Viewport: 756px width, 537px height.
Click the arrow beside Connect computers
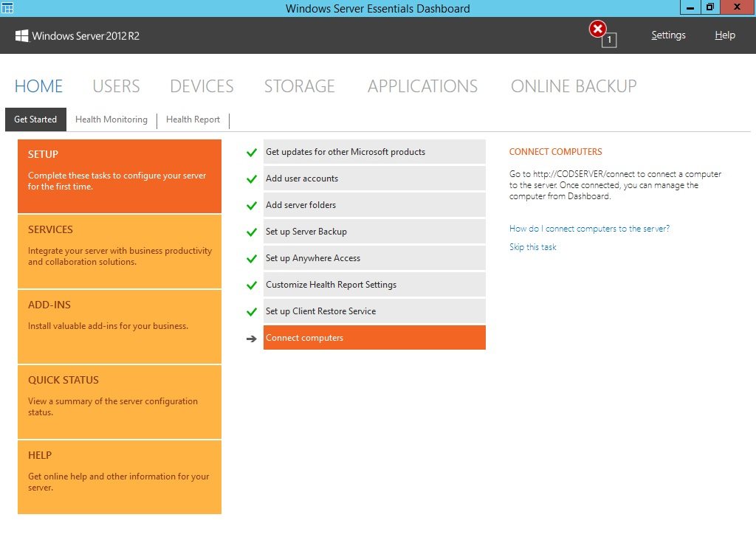(x=252, y=339)
